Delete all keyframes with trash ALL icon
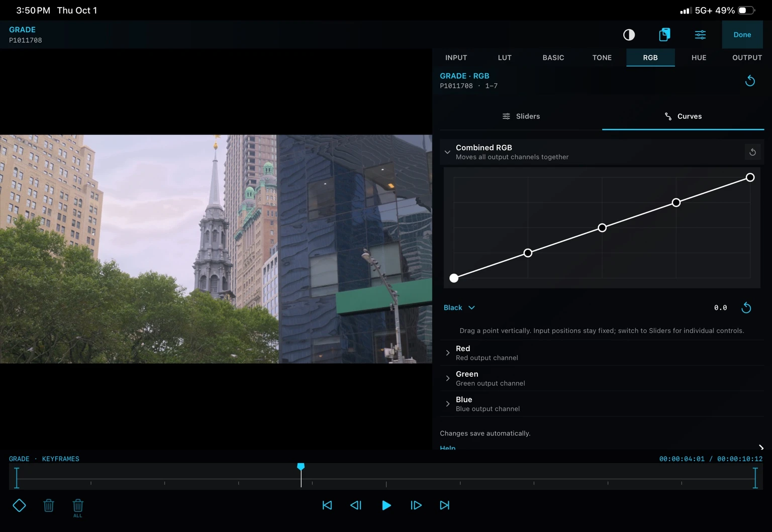The image size is (772, 532). point(78,508)
